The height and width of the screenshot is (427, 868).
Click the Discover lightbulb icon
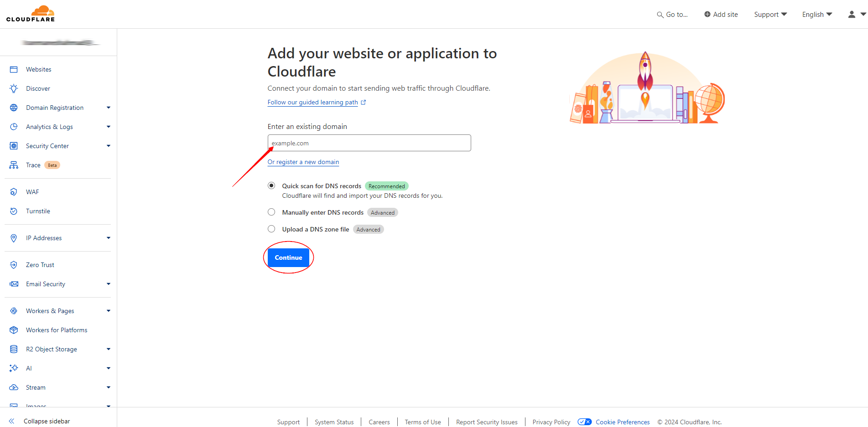14,88
